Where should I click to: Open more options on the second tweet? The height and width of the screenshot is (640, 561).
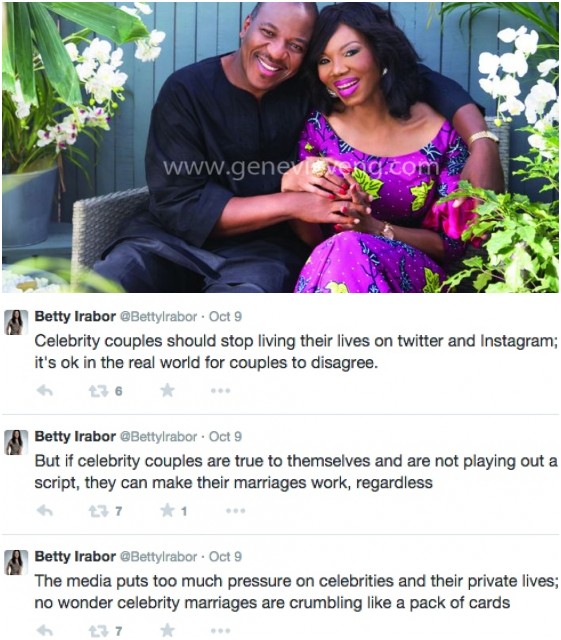[x=236, y=511]
